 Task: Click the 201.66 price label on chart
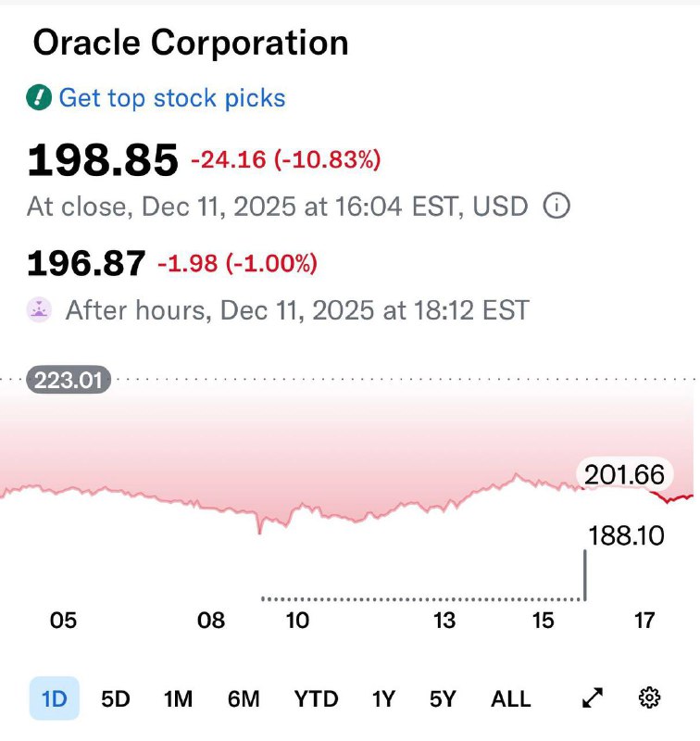pyautogui.click(x=624, y=475)
